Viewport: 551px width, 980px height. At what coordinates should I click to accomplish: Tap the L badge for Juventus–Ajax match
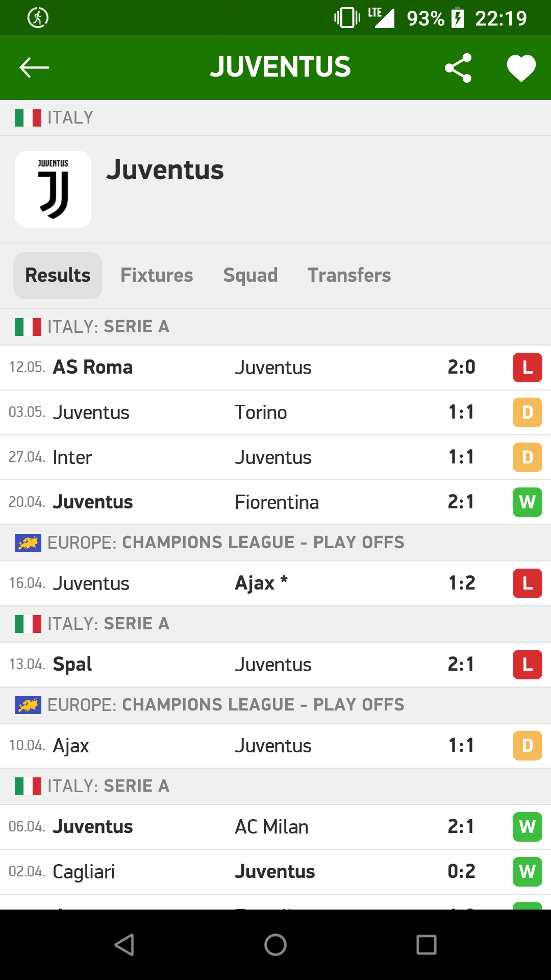coord(527,583)
